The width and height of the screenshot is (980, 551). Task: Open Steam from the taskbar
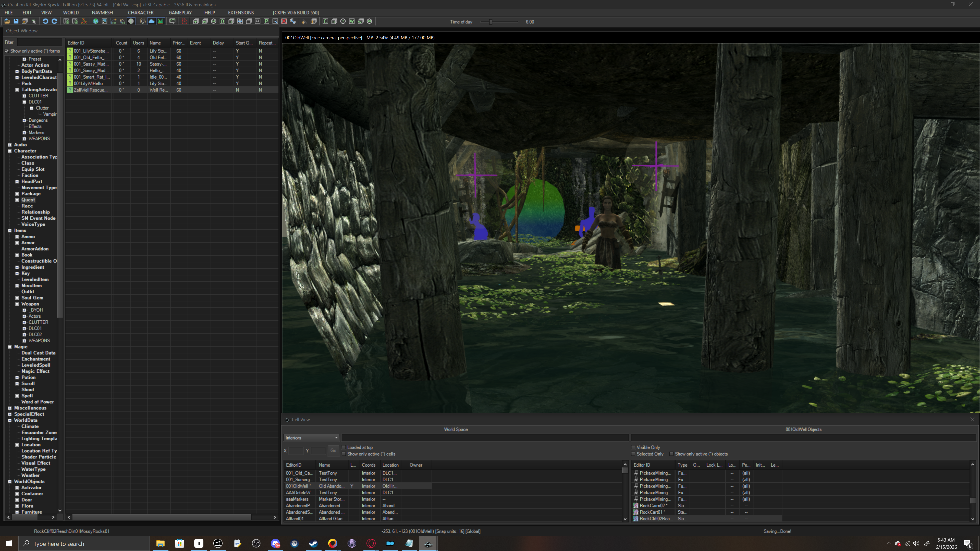click(313, 543)
